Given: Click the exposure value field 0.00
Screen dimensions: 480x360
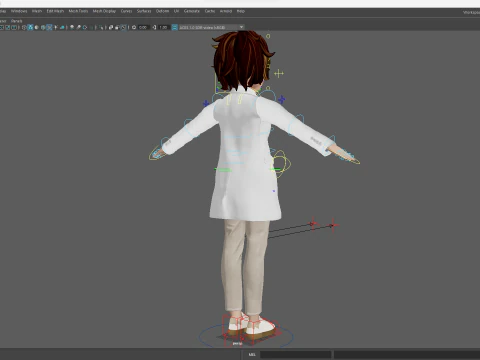Looking at the screenshot, I should [x=143, y=27].
